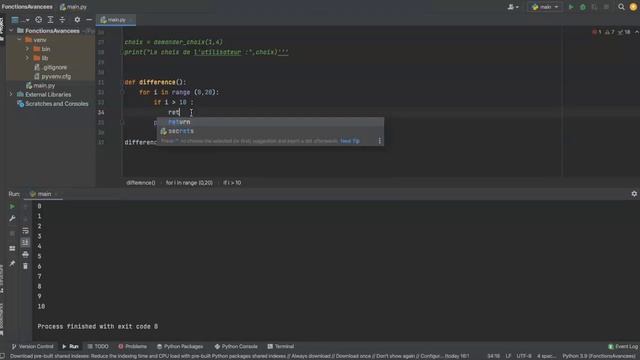Start debugging with the green bug icon

[583, 7]
